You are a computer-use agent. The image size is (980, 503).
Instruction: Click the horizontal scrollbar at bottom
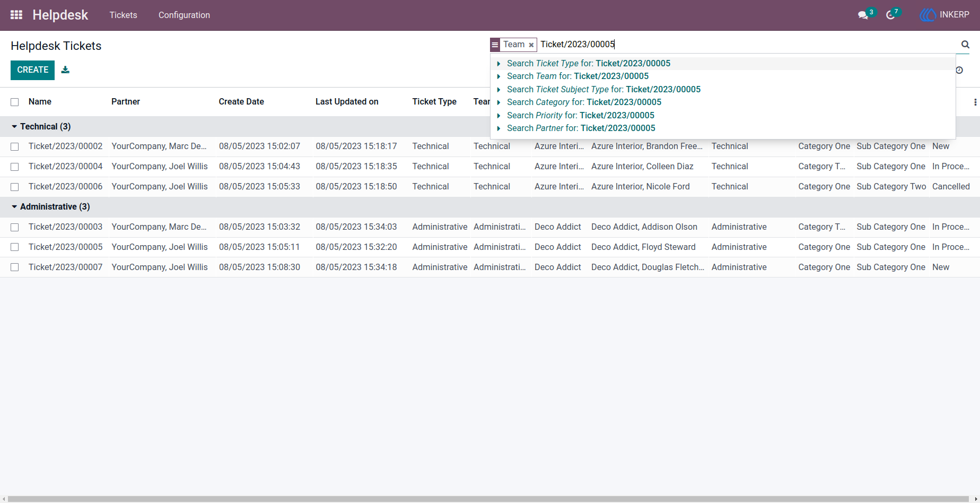click(490, 499)
